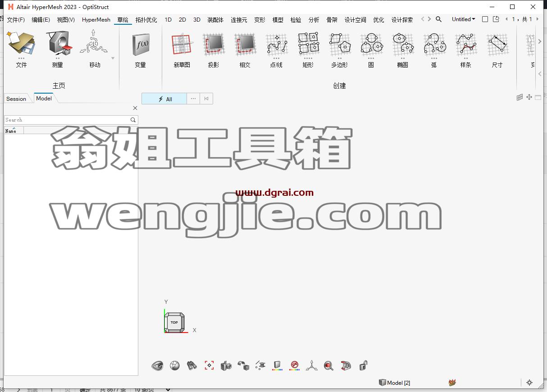
Task: Expand 文件 tool secondary options dots
Action: coord(21,58)
